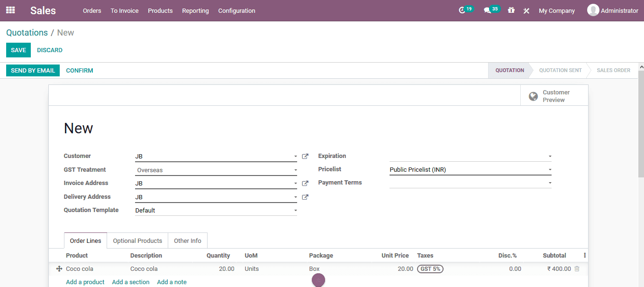Sort by the Product column header

(x=77, y=255)
